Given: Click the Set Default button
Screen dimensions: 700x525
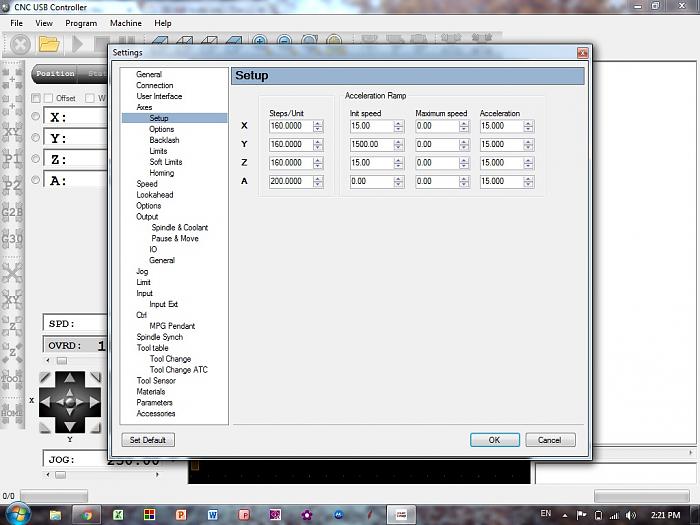Looking at the screenshot, I should (x=148, y=440).
